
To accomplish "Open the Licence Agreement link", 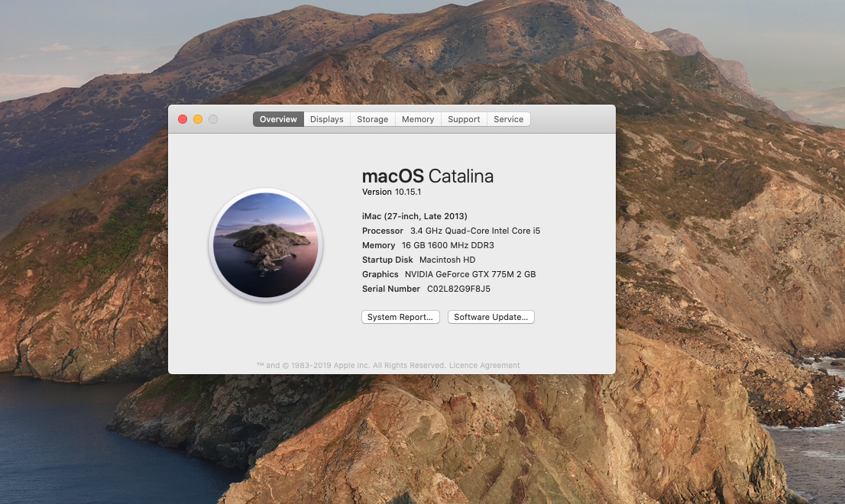I will tap(484, 365).
